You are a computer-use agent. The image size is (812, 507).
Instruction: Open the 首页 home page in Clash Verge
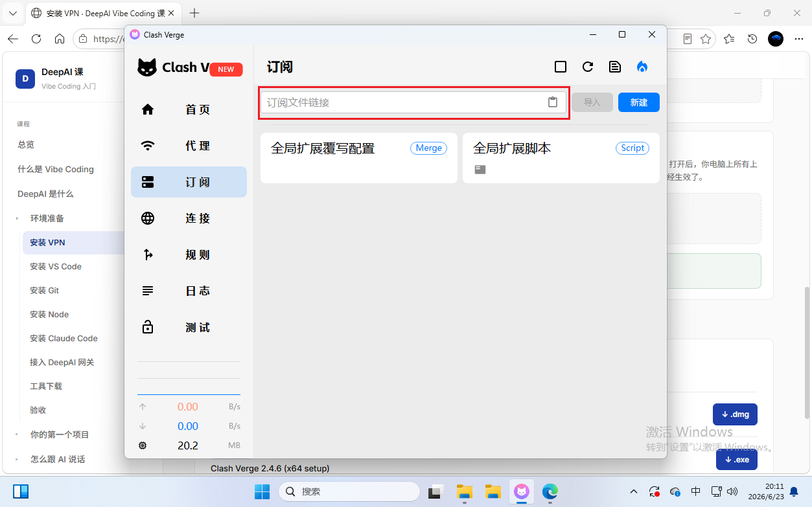189,109
